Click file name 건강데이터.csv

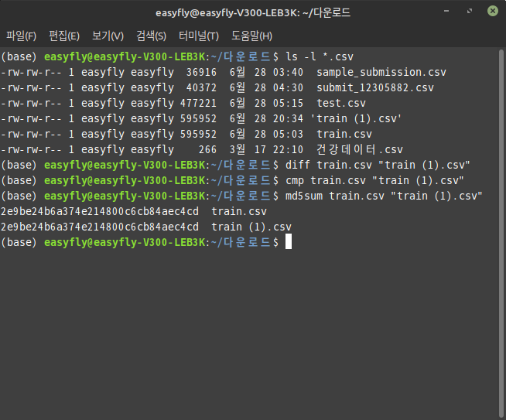pyautogui.click(x=360, y=150)
